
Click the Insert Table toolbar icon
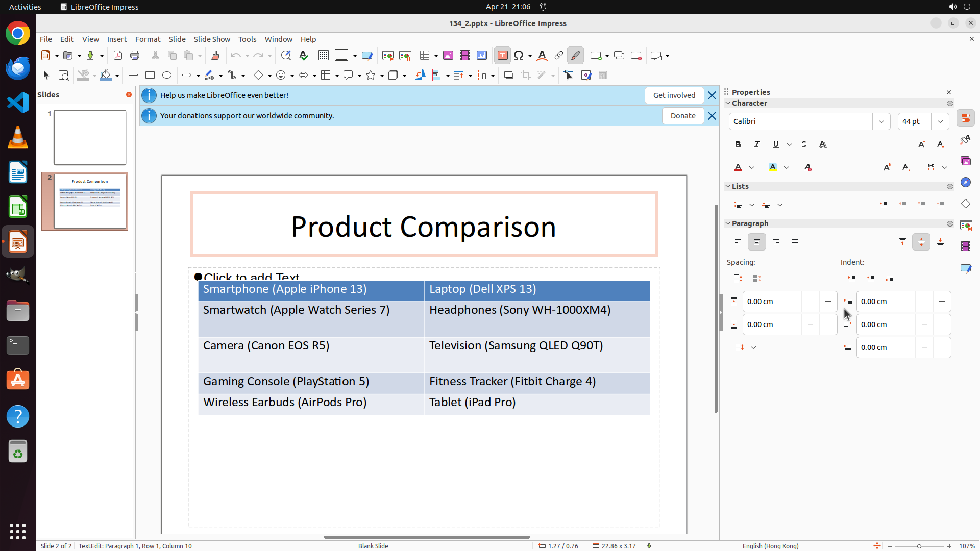[x=425, y=56]
